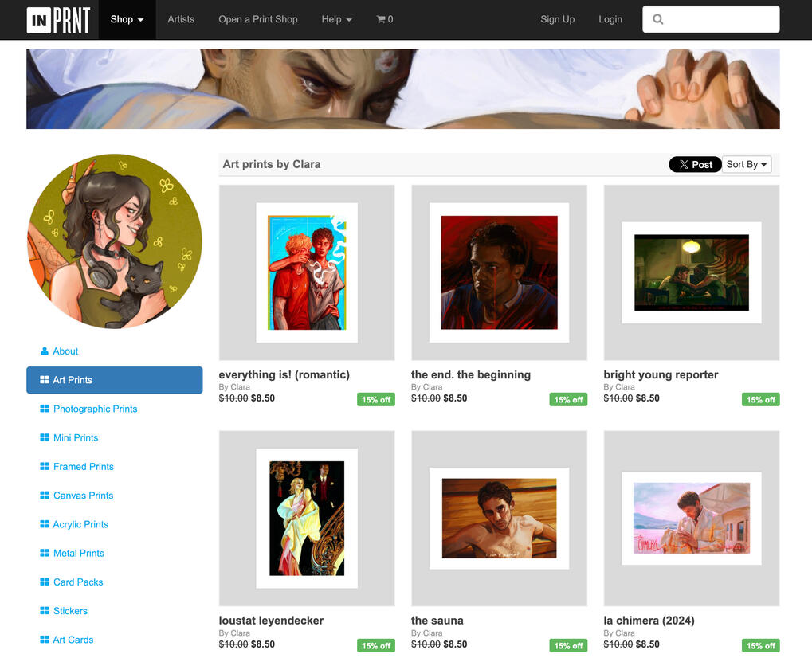Expand the Help dropdown
Viewport: 812px width, 662px height.
(x=336, y=19)
